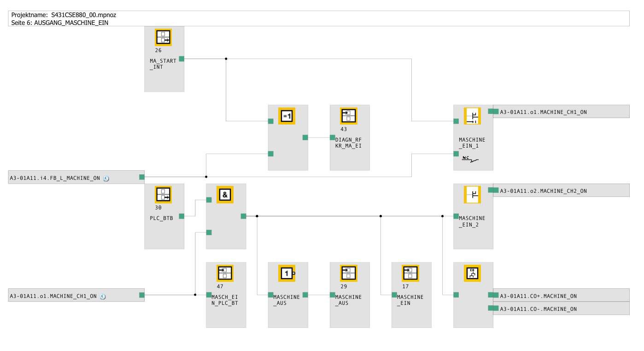Click the AND gate output connector pin
644x351 pixels.
(x=243, y=216)
